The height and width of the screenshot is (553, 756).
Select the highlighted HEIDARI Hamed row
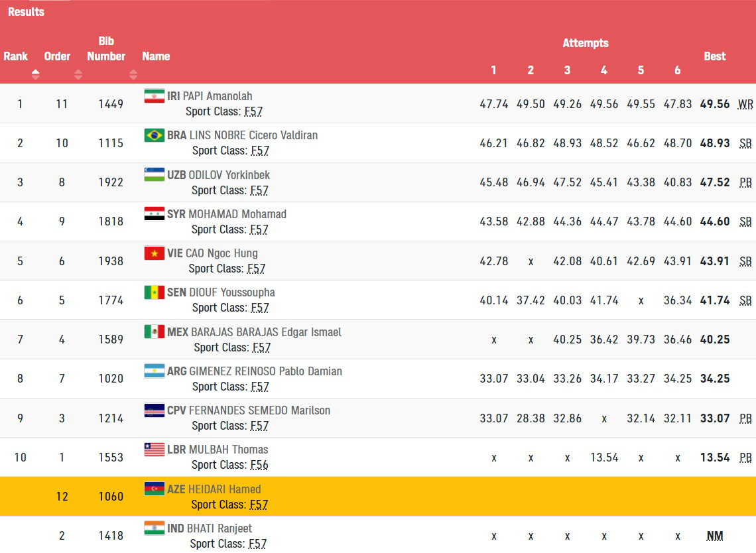(x=378, y=496)
